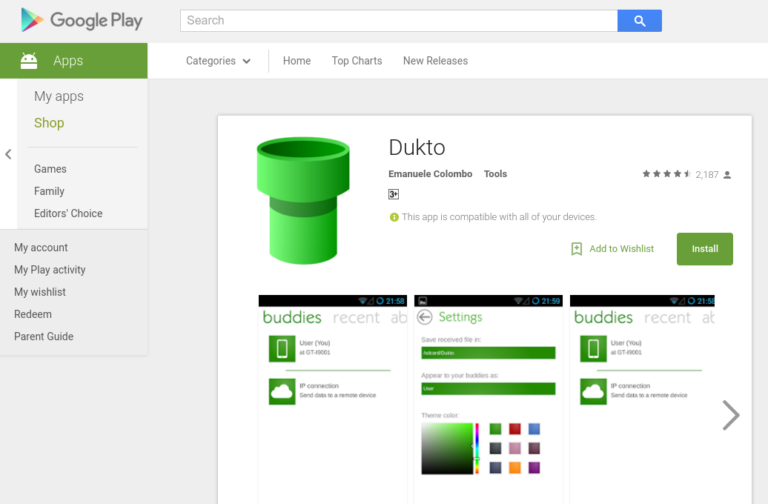
Task: Open My apps in sidebar
Action: point(59,96)
